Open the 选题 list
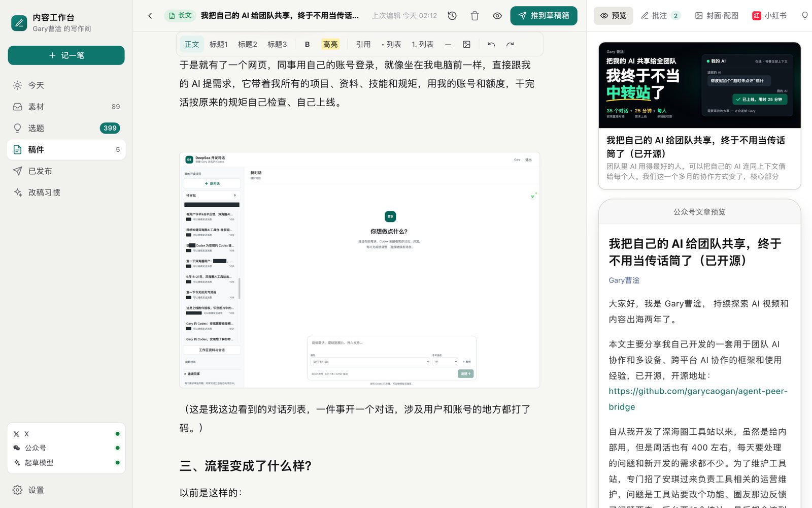Viewport: 812px width, 508px height. [66, 128]
